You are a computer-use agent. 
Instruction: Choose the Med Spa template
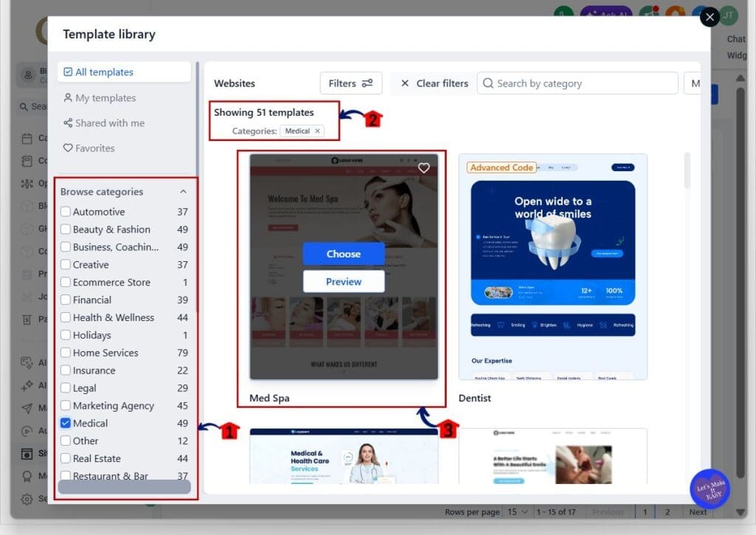click(344, 254)
